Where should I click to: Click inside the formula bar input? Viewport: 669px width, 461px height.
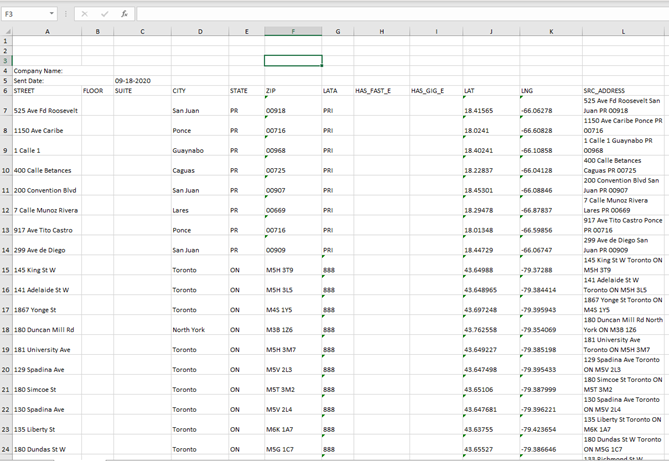click(400, 14)
